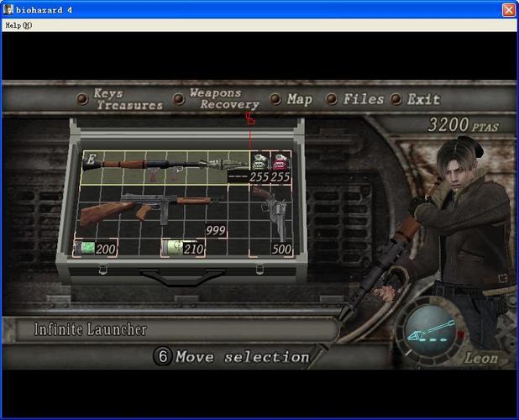Image resolution: width=519 pixels, height=420 pixels.
Task: Click the attache case handle
Action: (180, 277)
